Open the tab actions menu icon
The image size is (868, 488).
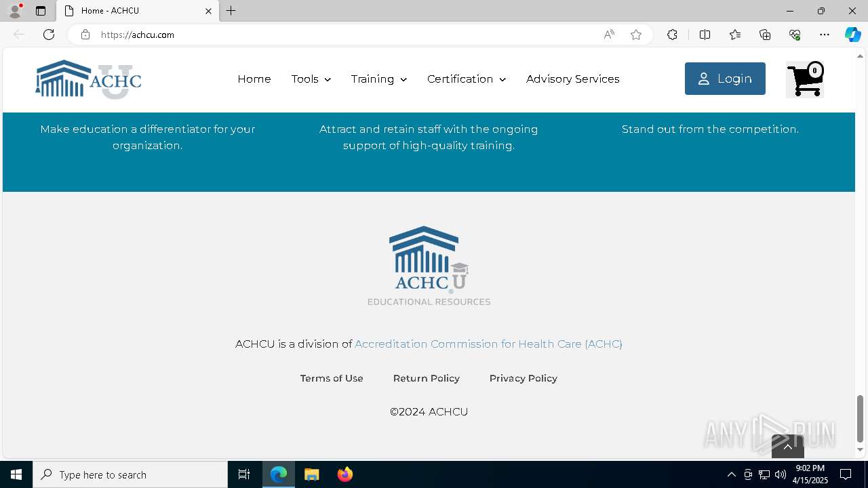(x=41, y=11)
